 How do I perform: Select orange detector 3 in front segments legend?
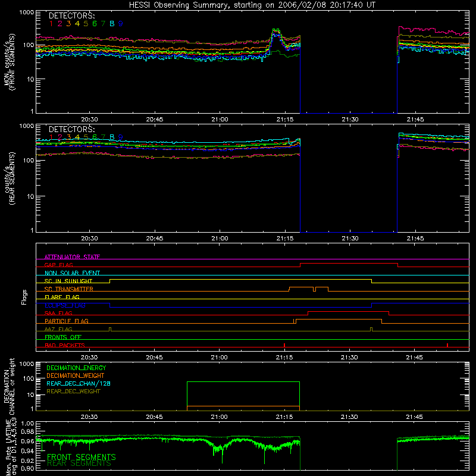coord(68,24)
